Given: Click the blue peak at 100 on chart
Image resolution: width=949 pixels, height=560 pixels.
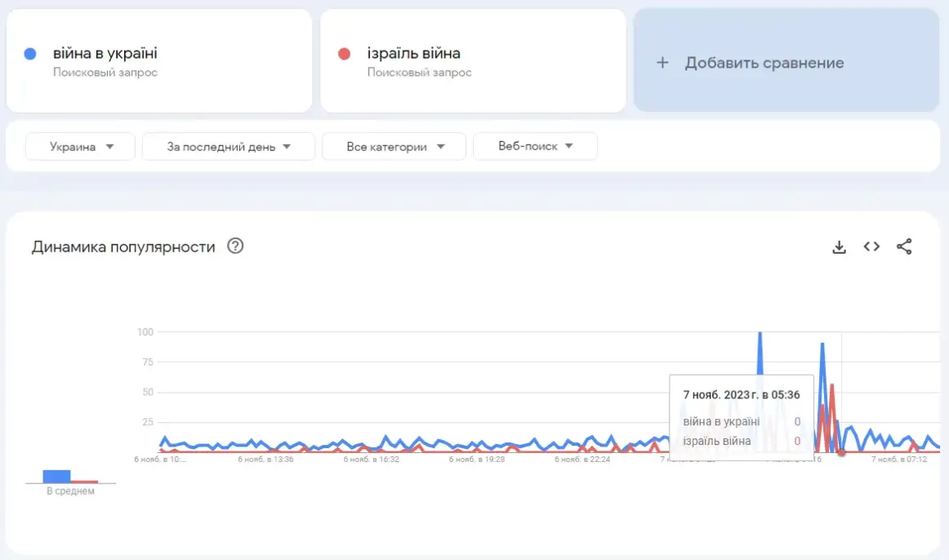Looking at the screenshot, I should (x=760, y=334).
